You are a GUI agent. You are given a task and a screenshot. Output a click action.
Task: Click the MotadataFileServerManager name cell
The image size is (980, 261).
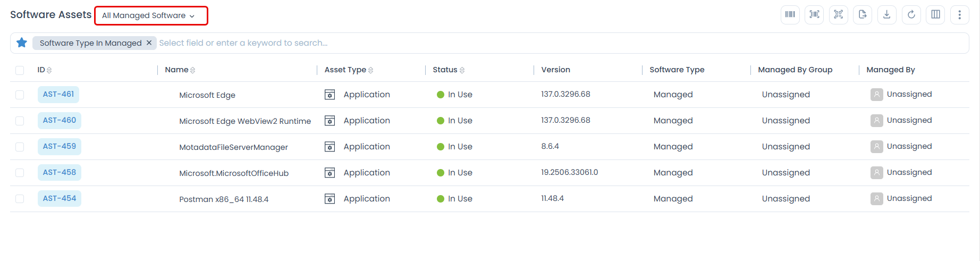point(233,147)
